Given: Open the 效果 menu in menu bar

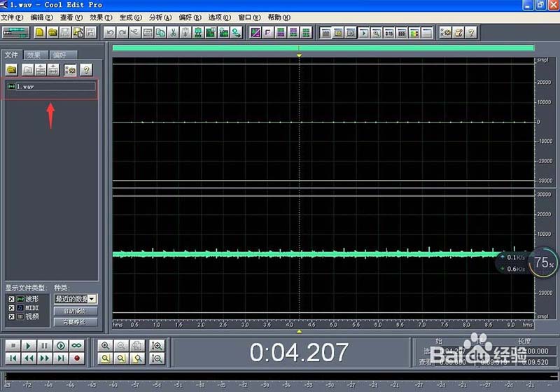Looking at the screenshot, I should pos(101,17).
